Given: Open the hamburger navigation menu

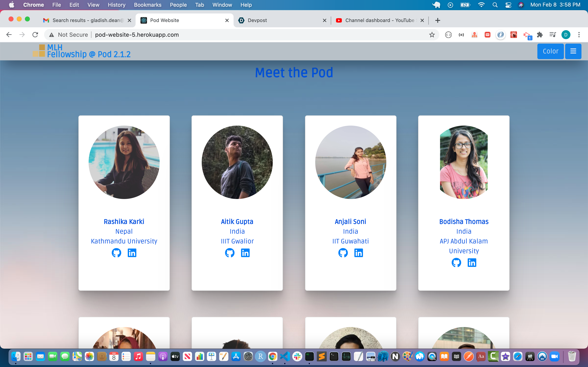Looking at the screenshot, I should pos(573,51).
